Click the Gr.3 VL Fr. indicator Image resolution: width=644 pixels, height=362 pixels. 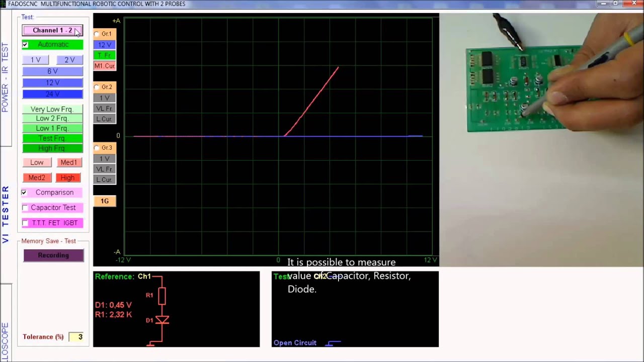pyautogui.click(x=105, y=169)
